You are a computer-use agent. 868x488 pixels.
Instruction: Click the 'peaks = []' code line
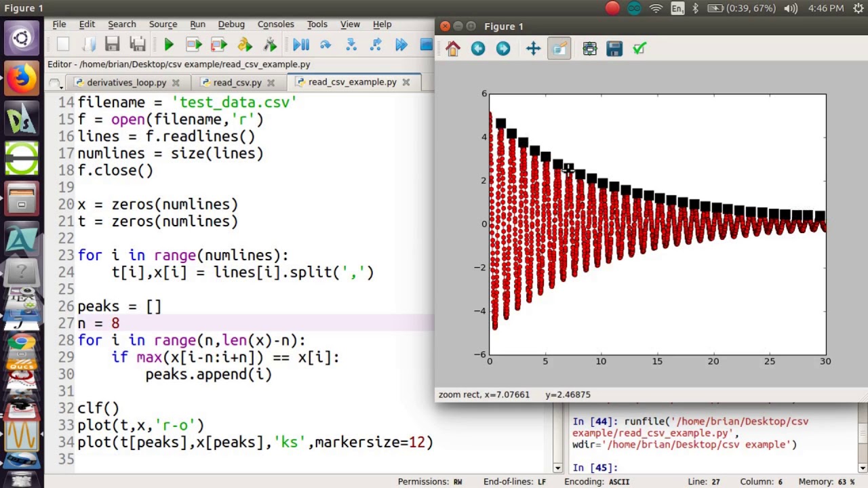point(119,306)
